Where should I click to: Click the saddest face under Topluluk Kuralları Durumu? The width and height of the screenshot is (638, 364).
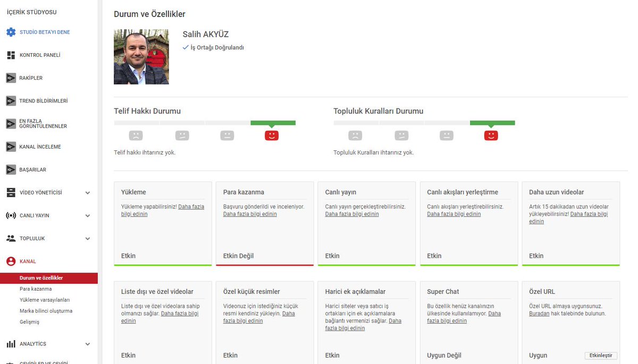(x=355, y=136)
